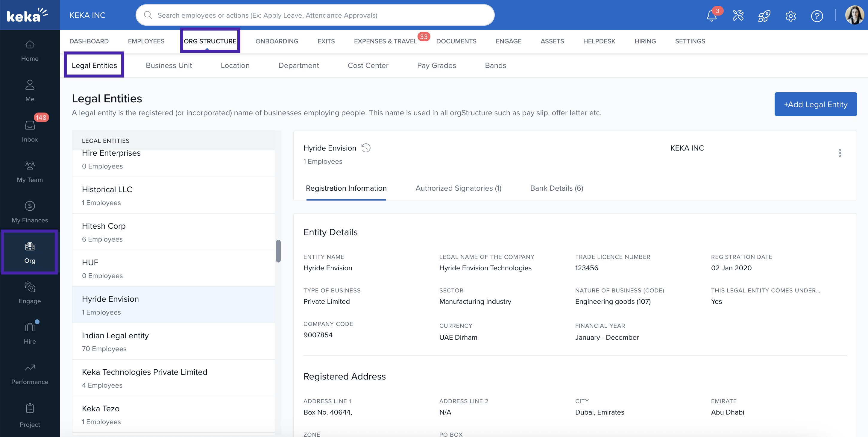Open the settings gear icon
Screen dimensions: 868x437
(790, 16)
